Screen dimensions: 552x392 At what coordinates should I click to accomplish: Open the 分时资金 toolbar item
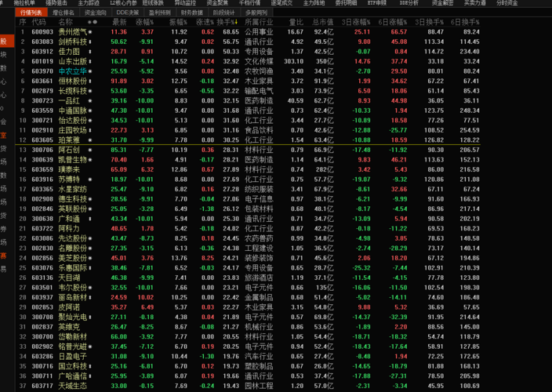point(507,3)
